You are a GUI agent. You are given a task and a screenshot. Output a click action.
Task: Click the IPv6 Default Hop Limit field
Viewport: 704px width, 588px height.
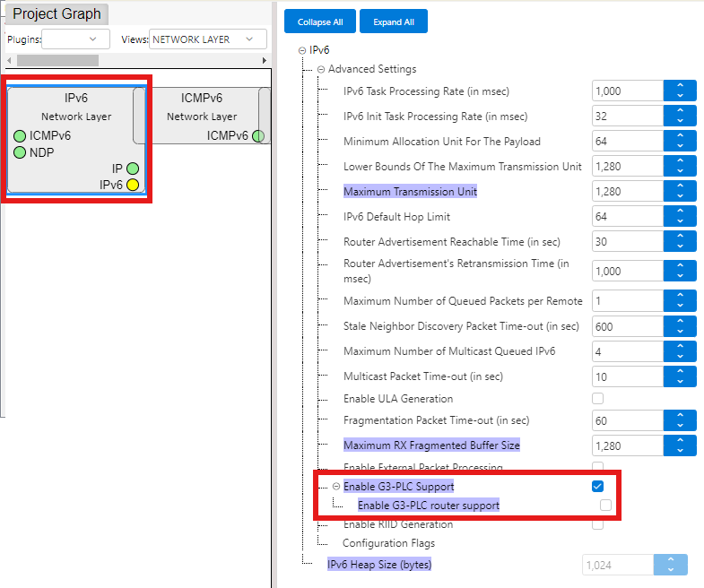tap(627, 217)
